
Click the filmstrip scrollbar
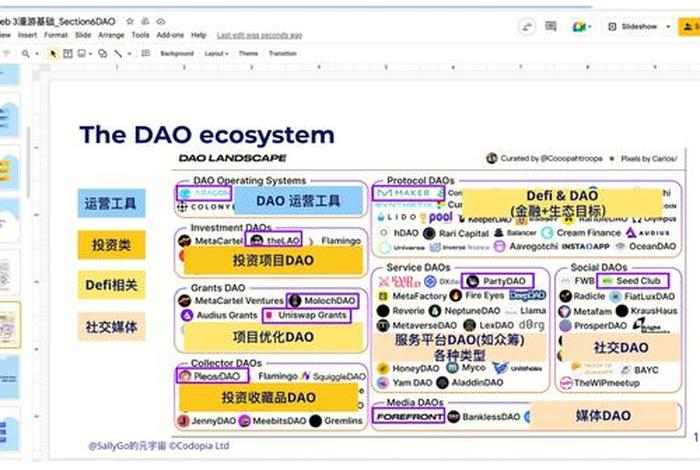[x=28, y=162]
